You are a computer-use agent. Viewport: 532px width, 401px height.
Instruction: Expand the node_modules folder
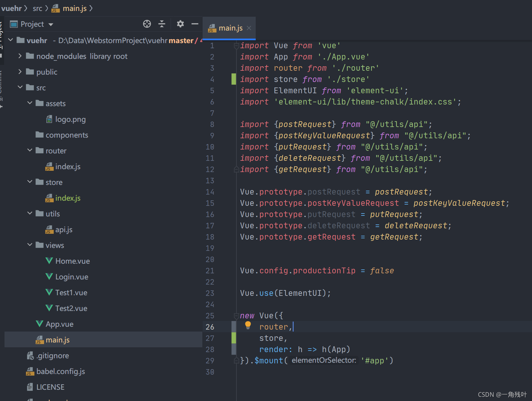20,56
